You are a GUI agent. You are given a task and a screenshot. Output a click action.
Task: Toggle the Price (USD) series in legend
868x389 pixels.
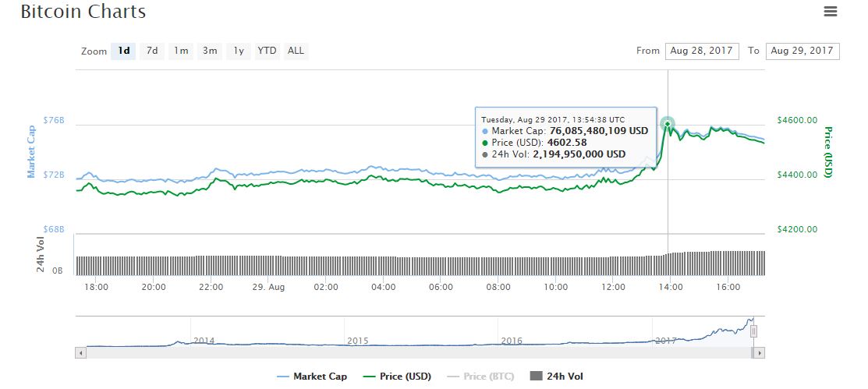pos(396,377)
